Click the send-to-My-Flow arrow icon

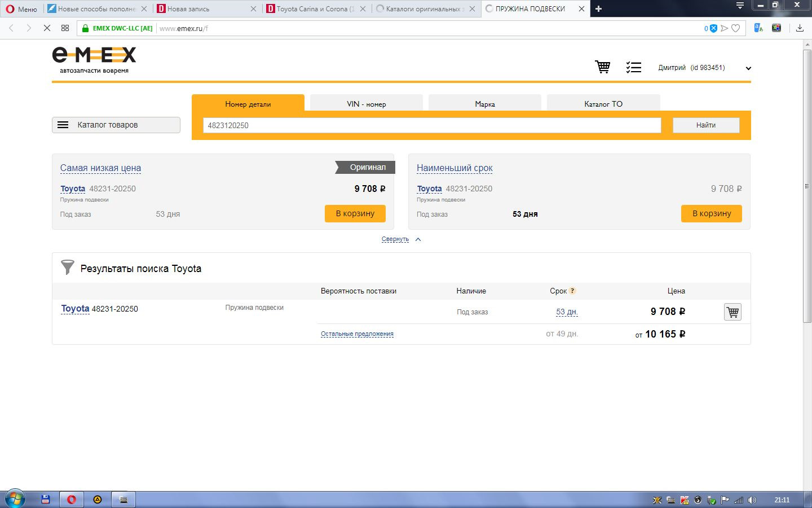pyautogui.click(x=725, y=28)
